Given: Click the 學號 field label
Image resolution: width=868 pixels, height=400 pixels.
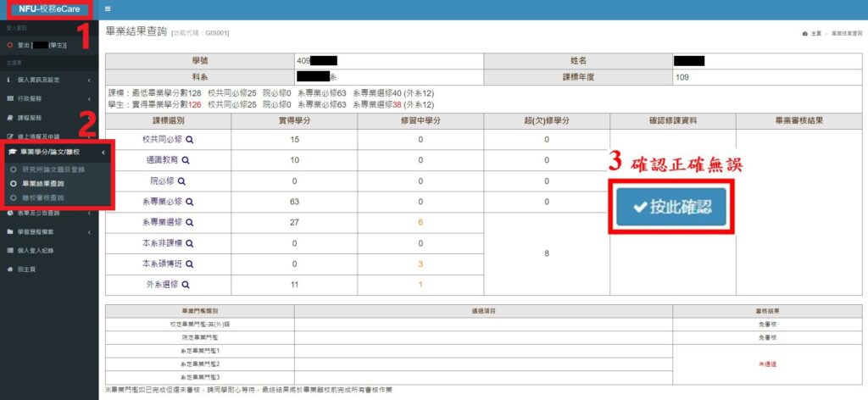Looking at the screenshot, I should [x=200, y=61].
